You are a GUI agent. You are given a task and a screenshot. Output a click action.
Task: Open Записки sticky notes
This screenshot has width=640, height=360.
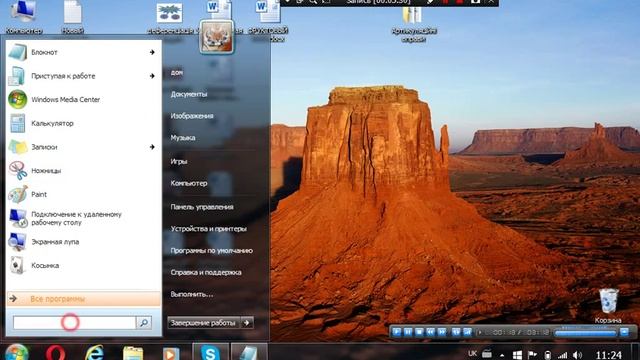pos(84,147)
